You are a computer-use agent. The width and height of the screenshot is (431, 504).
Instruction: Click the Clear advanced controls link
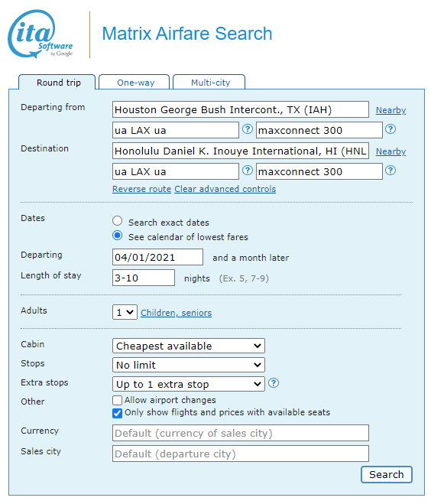point(225,189)
